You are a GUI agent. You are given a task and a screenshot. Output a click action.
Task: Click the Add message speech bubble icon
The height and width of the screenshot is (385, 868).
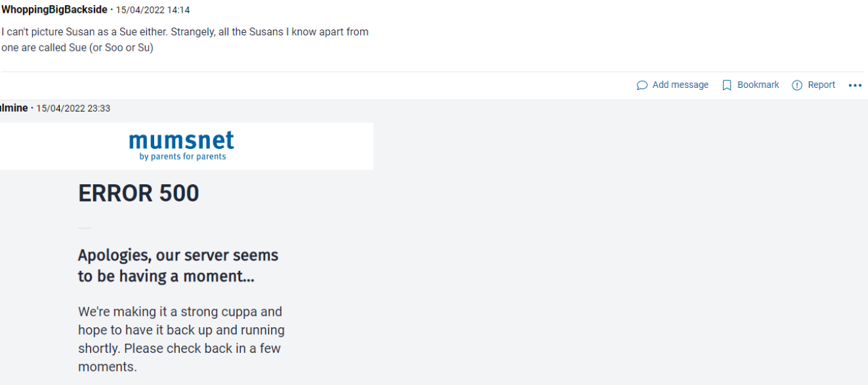(x=642, y=85)
